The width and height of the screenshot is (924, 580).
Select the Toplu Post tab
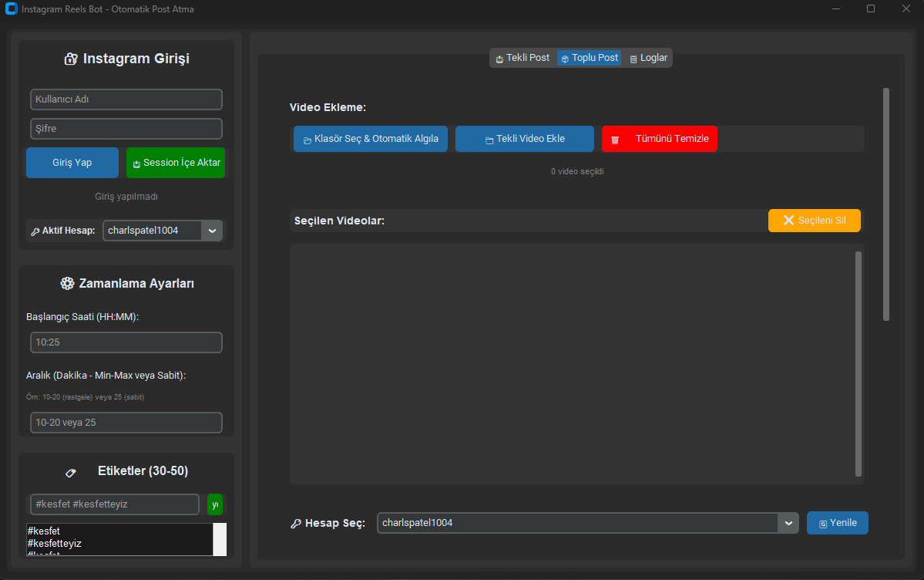589,58
